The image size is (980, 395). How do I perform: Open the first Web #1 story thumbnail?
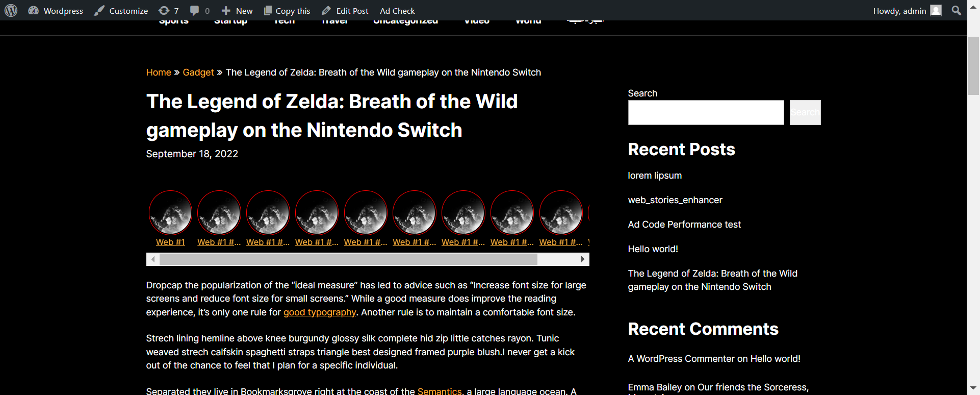[x=170, y=212]
